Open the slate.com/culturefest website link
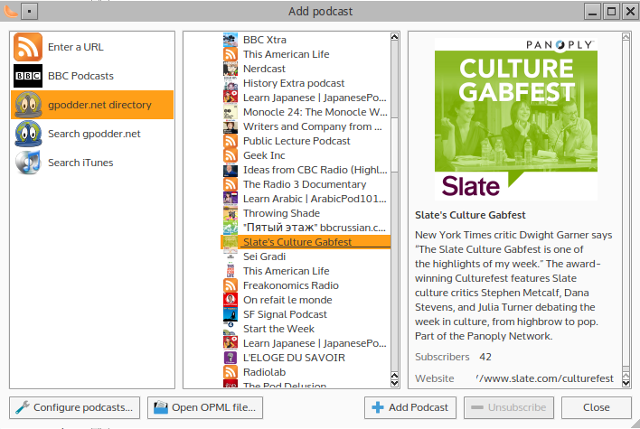 point(544,378)
